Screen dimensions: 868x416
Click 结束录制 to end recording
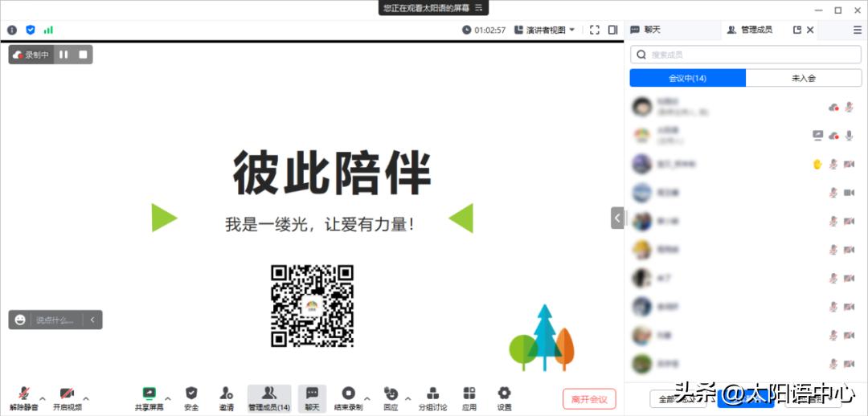pos(348,399)
